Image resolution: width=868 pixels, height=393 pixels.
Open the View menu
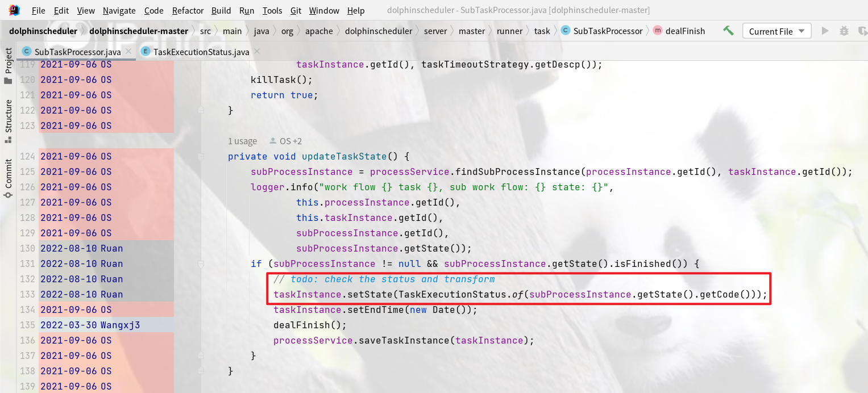(x=86, y=10)
